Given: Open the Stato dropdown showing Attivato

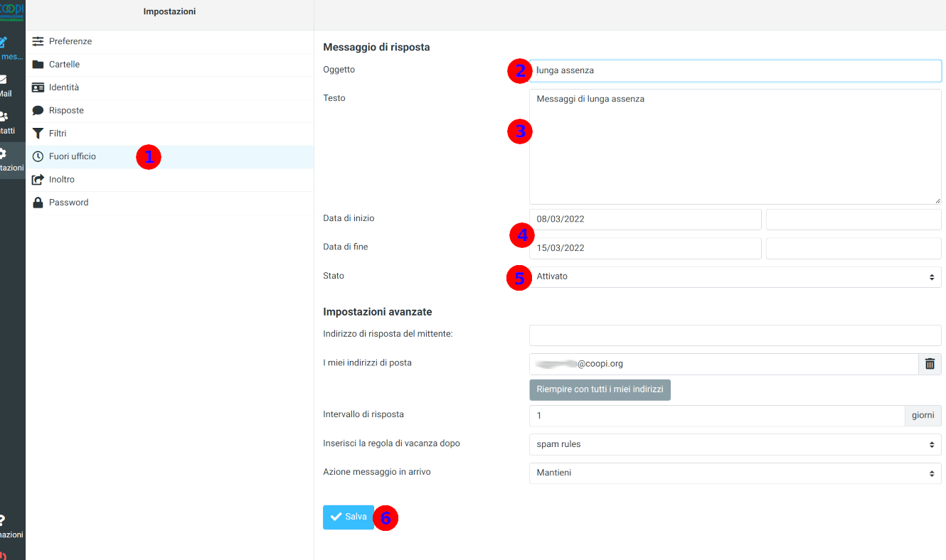Looking at the screenshot, I should pyautogui.click(x=735, y=276).
